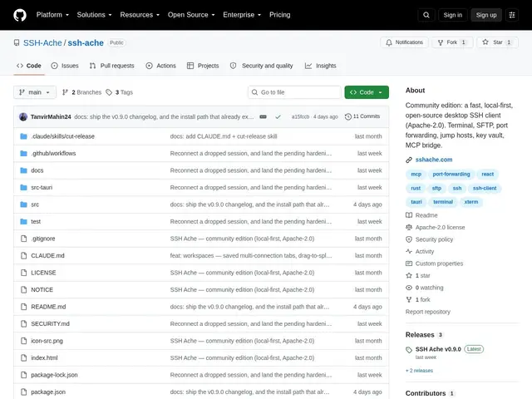
Task: Expand the commit message ellipsis icon
Action: coord(263,116)
